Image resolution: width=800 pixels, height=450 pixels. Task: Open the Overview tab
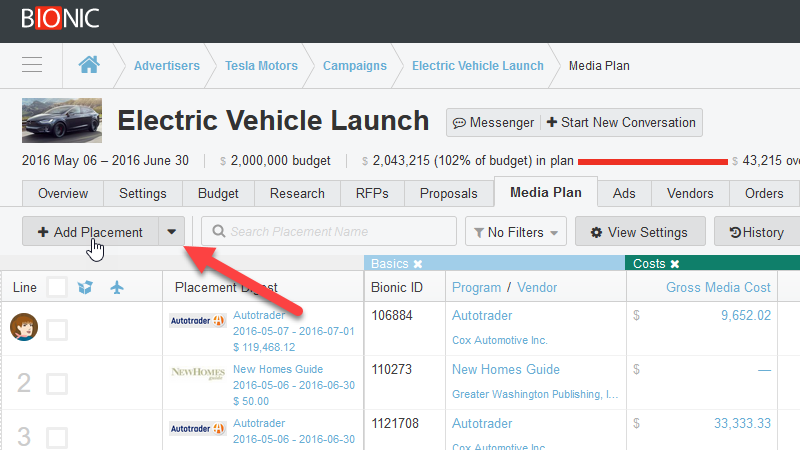(63, 193)
